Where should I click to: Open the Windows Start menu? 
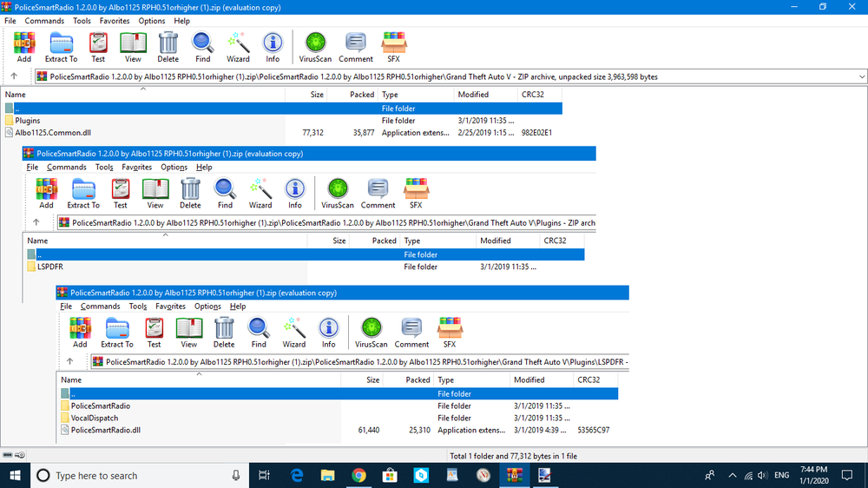tap(15, 475)
